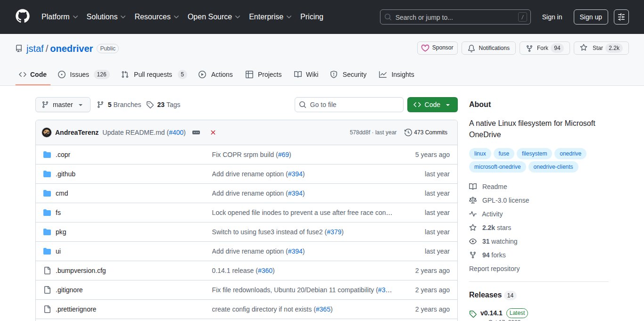Viewport: 644px width, 321px height.
Task: Expand the green Code dropdown
Action: (x=432, y=105)
